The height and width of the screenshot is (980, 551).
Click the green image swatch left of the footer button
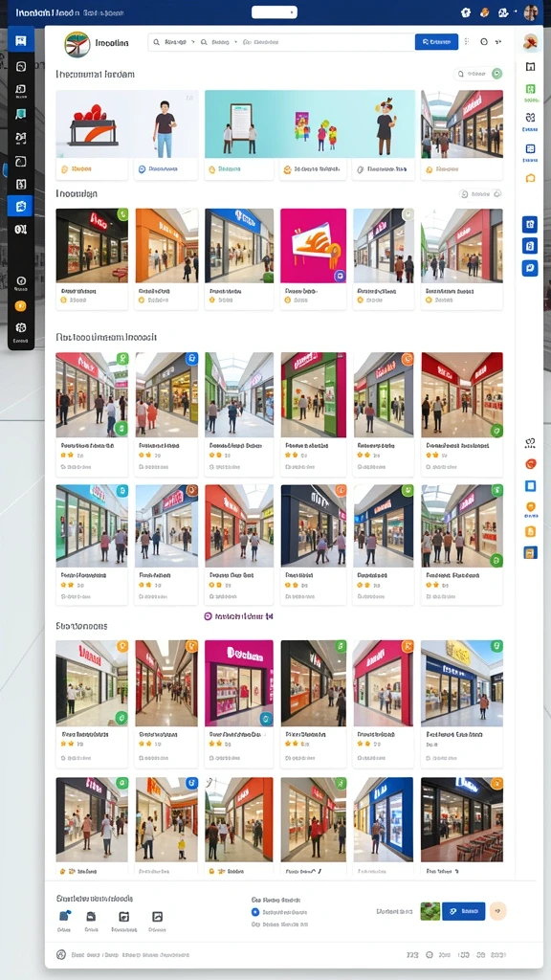coord(430,911)
